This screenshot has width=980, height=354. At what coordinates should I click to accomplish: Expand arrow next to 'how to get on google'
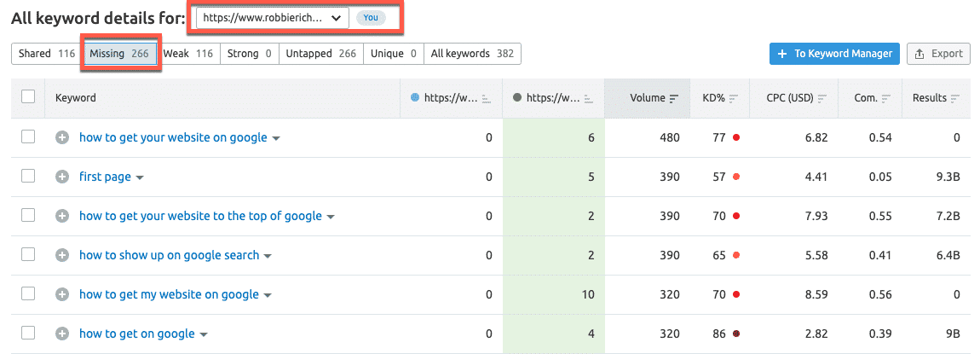coord(204,334)
